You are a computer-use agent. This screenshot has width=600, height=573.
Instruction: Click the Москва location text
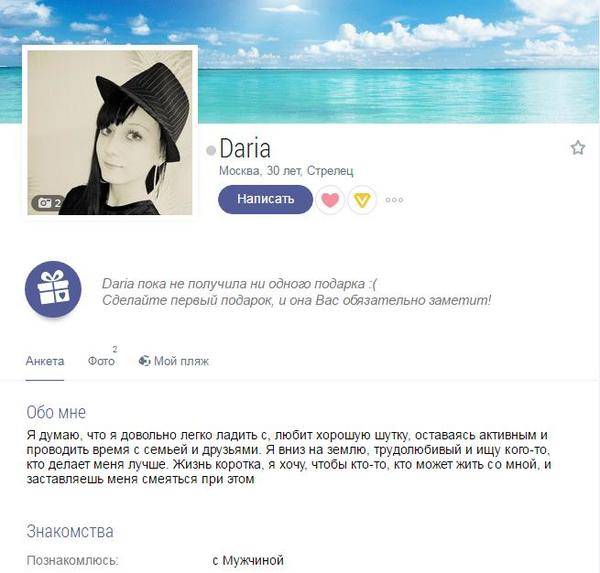[240, 171]
